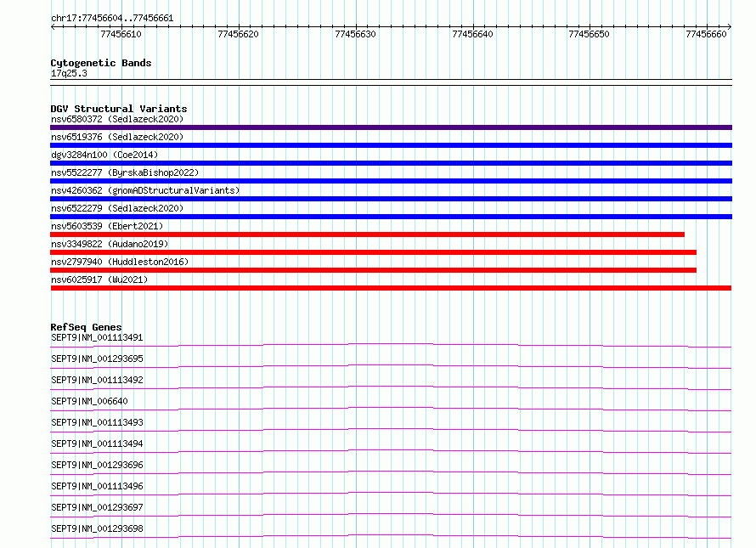This screenshot has width=756, height=548.
Task: Open transcript SEPT9|NM_001113491
Action: (x=97, y=337)
